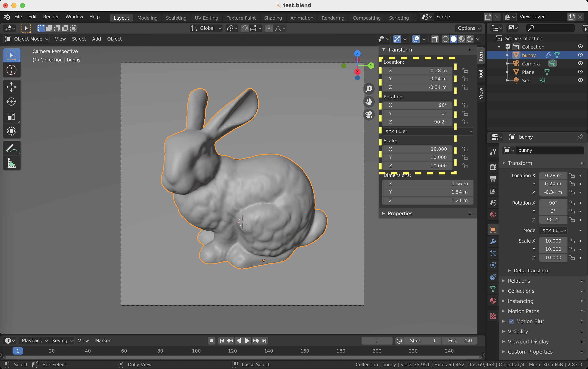This screenshot has height=369, width=588.
Task: Click the Cursor tool icon
Action: click(x=11, y=70)
